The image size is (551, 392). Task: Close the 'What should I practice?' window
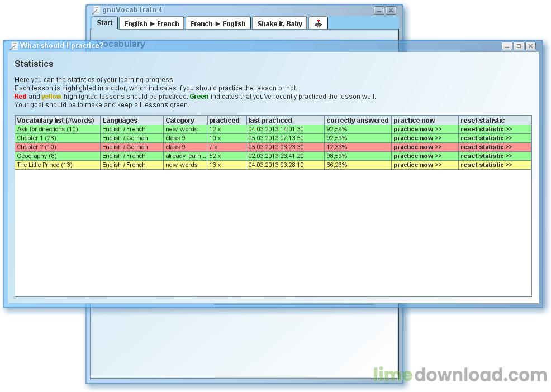[530, 46]
